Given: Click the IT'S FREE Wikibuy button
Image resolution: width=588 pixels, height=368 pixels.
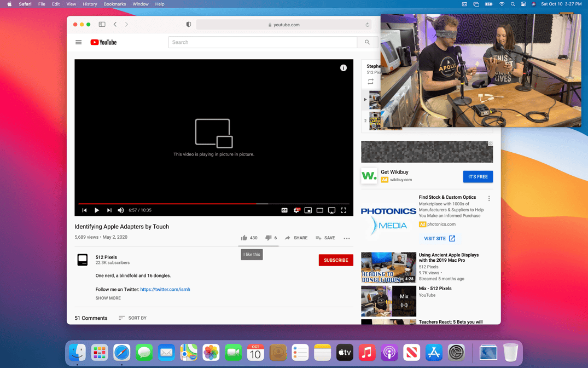Looking at the screenshot, I should pyautogui.click(x=478, y=176).
